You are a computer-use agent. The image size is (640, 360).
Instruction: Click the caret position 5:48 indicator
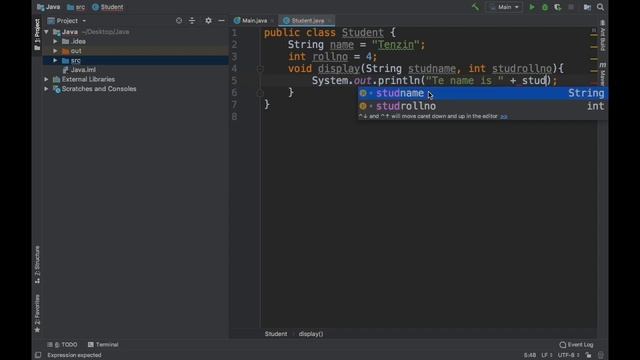[529, 355]
